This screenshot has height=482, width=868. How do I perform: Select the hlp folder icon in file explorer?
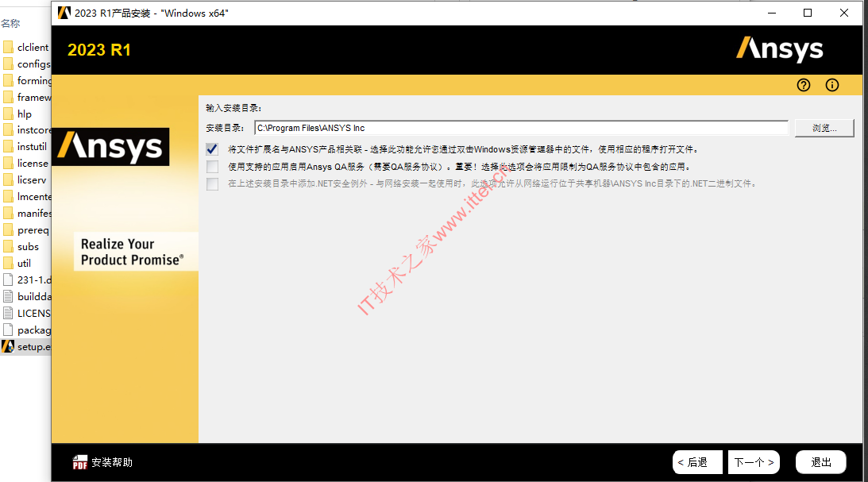(8, 114)
